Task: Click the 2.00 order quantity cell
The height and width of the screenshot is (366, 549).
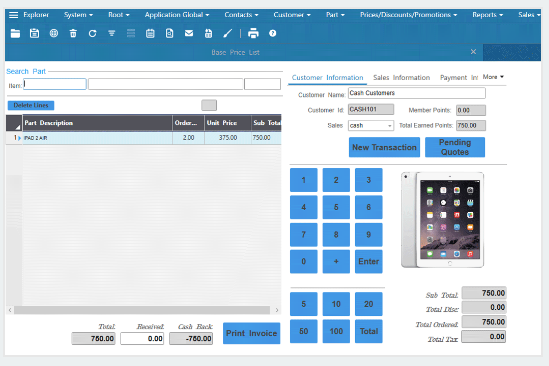Action: coord(188,138)
